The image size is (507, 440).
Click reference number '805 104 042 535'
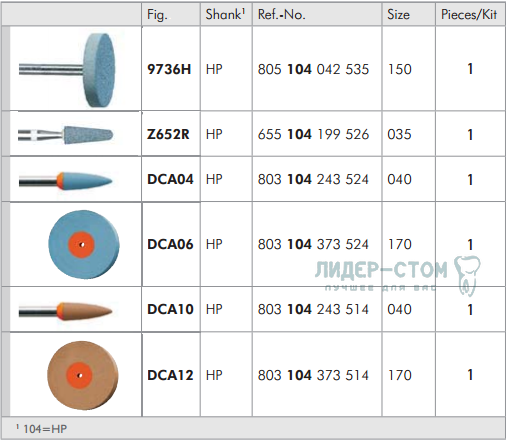313,69
